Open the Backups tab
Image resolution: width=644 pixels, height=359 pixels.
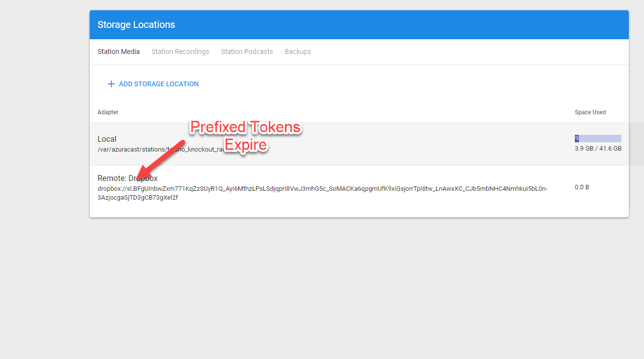[x=297, y=51]
